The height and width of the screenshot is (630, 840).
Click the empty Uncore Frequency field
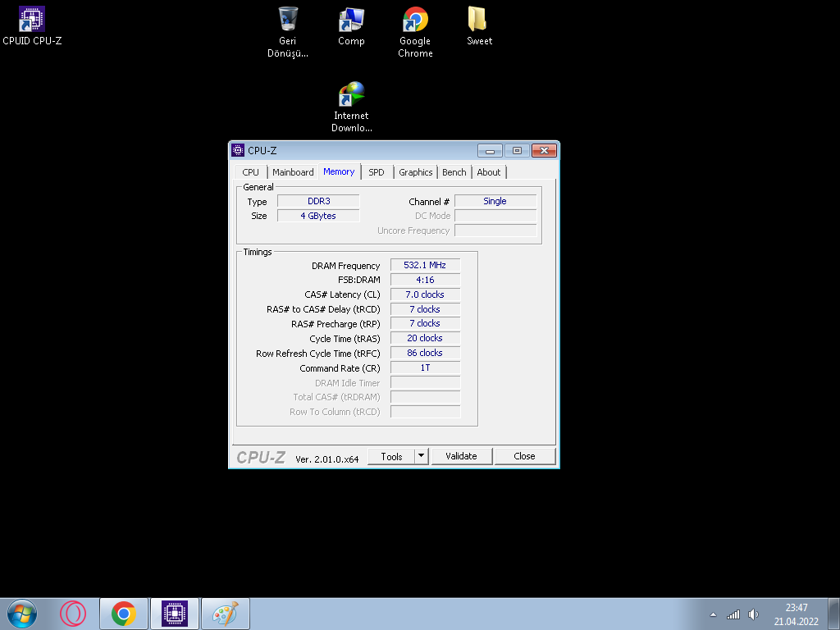pyautogui.click(x=495, y=231)
